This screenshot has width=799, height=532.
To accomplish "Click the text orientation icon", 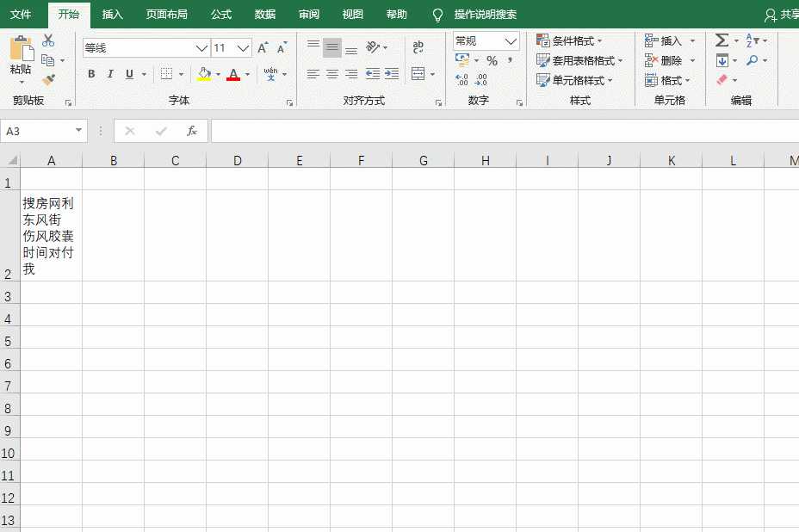I will (373, 47).
